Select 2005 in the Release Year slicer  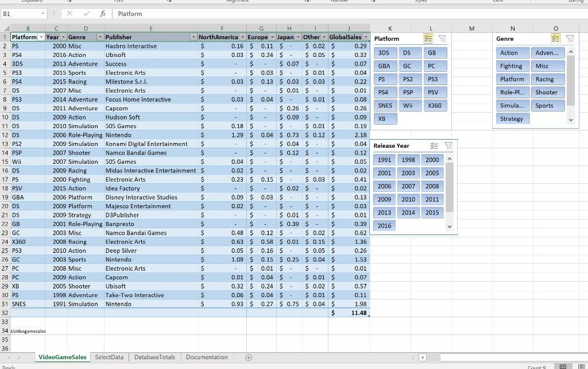[x=432, y=172]
